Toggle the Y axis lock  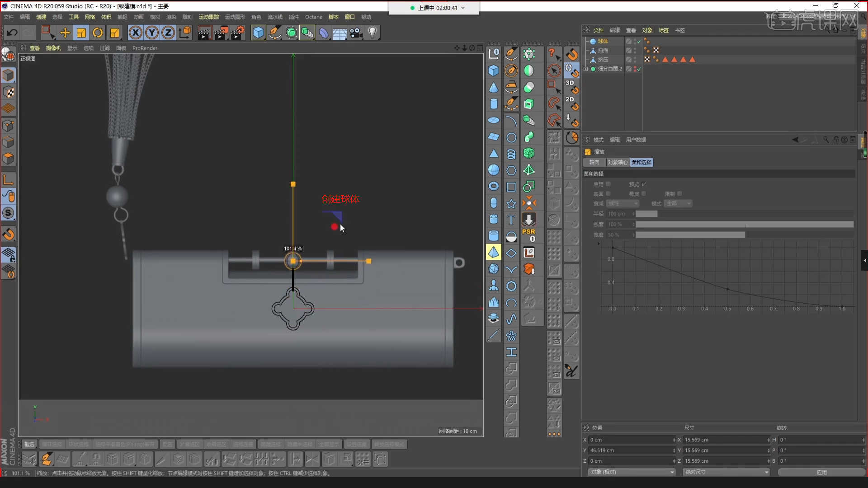pyautogui.click(x=152, y=33)
